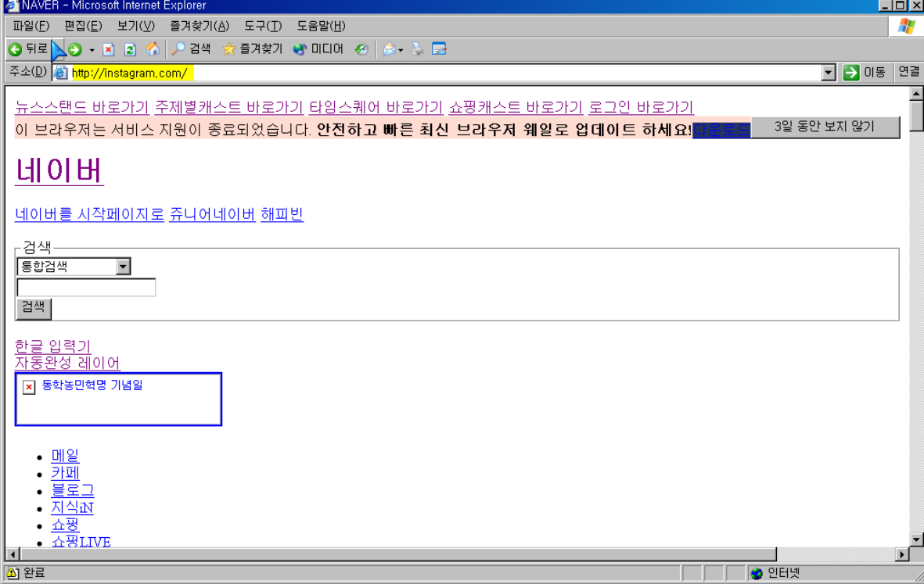Click the Windows flag logo

906,27
